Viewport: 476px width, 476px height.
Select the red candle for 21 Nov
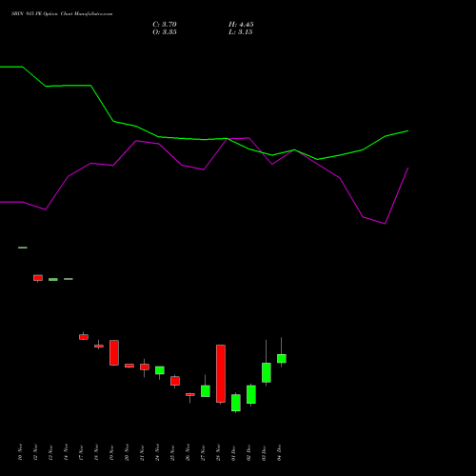click(x=145, y=367)
